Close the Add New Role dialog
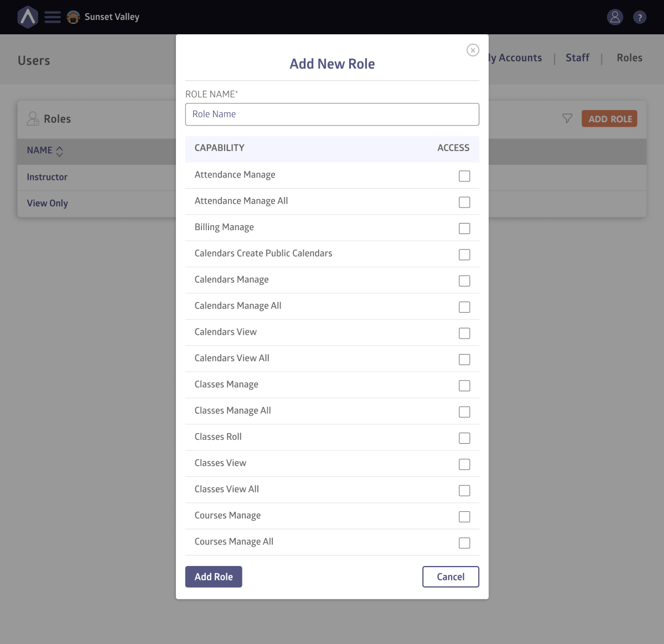 [473, 50]
